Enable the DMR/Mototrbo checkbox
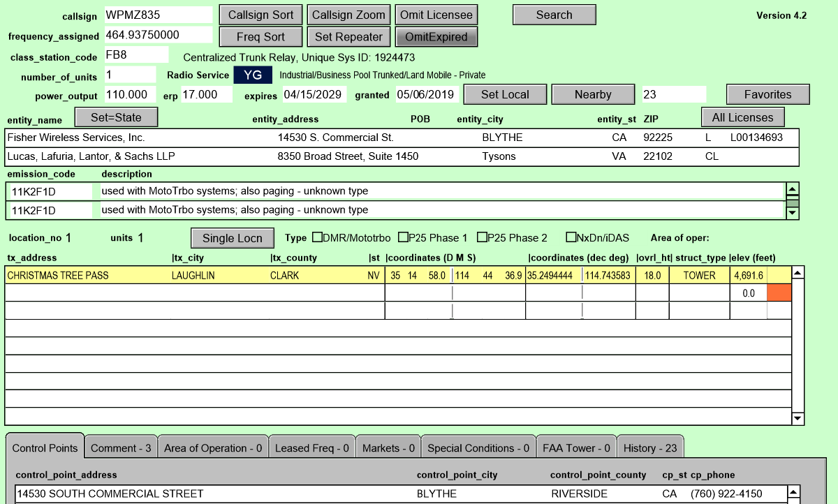Viewport: 838px width, 504px height. [317, 237]
